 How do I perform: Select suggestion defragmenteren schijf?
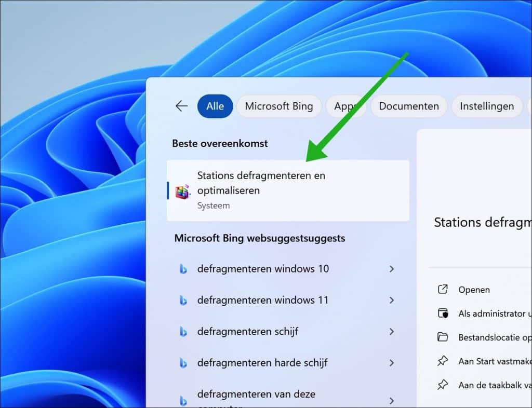[x=288, y=331]
